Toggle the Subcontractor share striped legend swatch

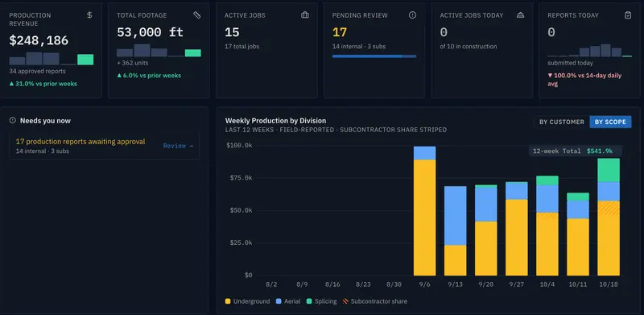point(345,301)
